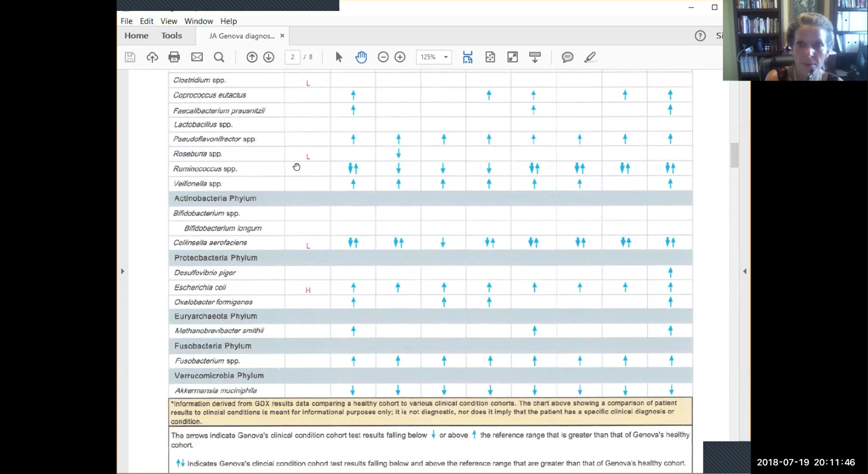Image resolution: width=868 pixels, height=474 pixels.
Task: Choose the Selection arrow tool
Action: [x=338, y=57]
